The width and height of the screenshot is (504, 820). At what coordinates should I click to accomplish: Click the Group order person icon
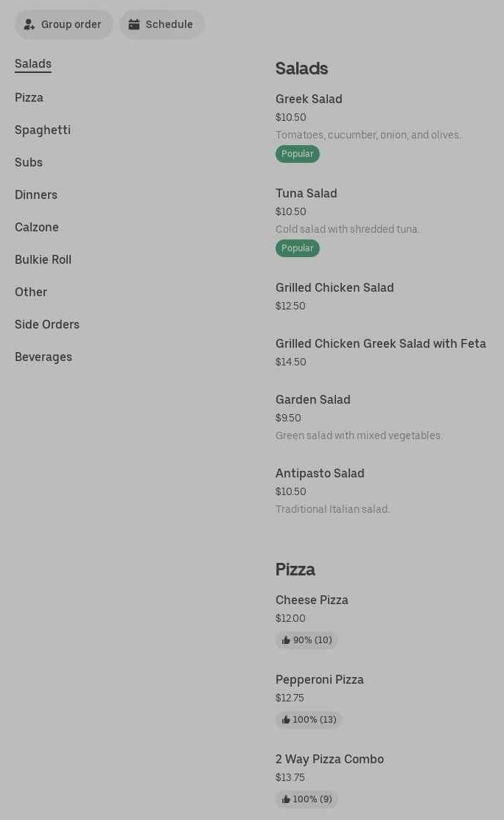[29, 24]
